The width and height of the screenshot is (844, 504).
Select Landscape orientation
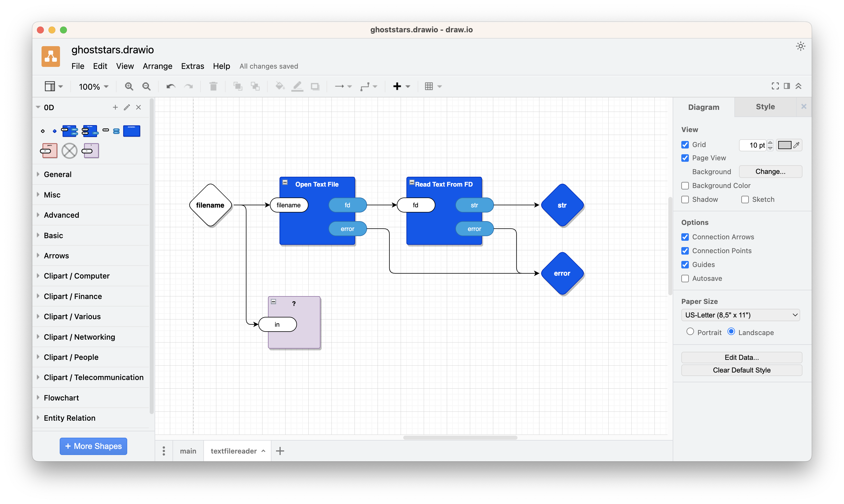click(x=731, y=332)
